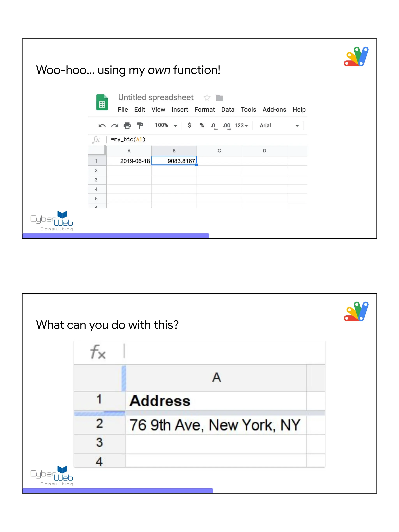The height and width of the screenshot is (532, 399).
Task: Click CyberWeb Consulting logo on top slide
Action: (52, 221)
